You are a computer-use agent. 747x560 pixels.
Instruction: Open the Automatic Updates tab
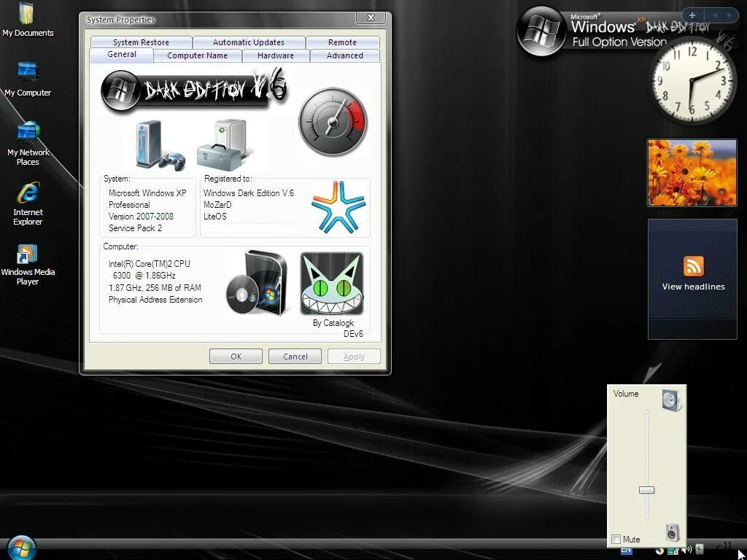(249, 42)
